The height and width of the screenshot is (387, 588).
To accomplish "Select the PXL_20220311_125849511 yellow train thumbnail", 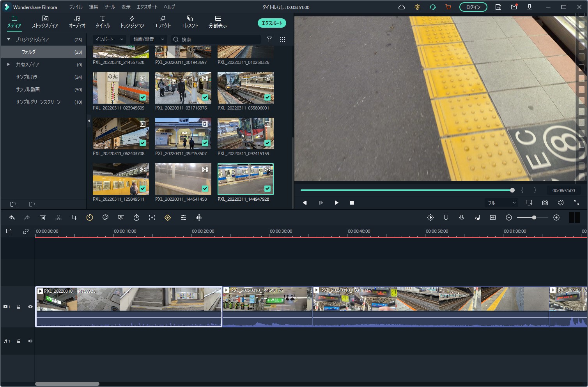I will [x=121, y=179].
